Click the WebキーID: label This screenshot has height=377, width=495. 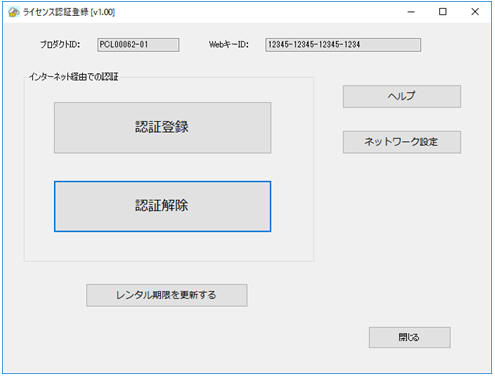pos(229,44)
